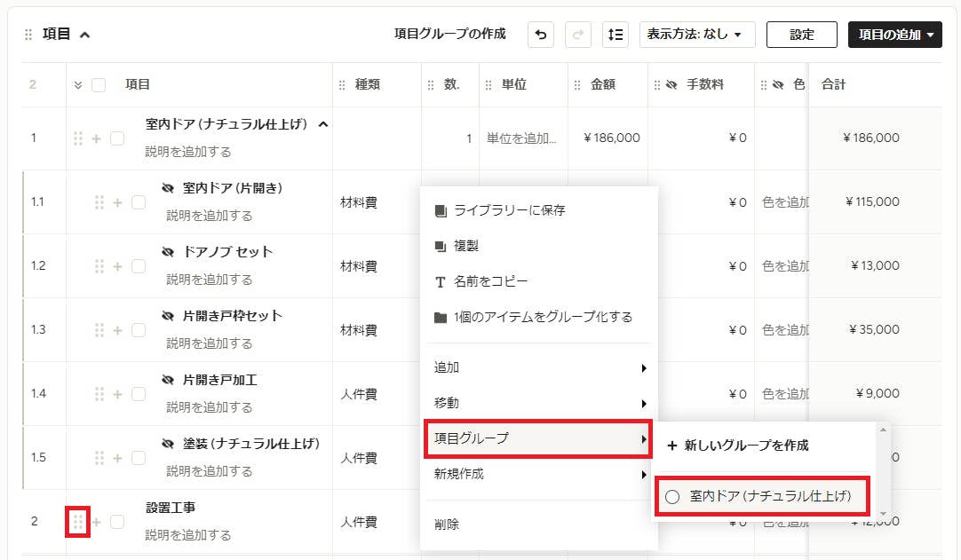Open the 項目グループ submenu entry

539,438
